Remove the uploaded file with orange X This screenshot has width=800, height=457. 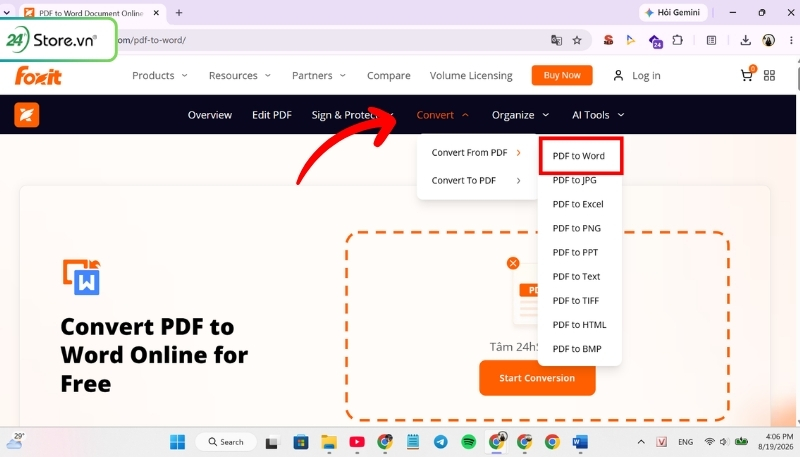(513, 263)
